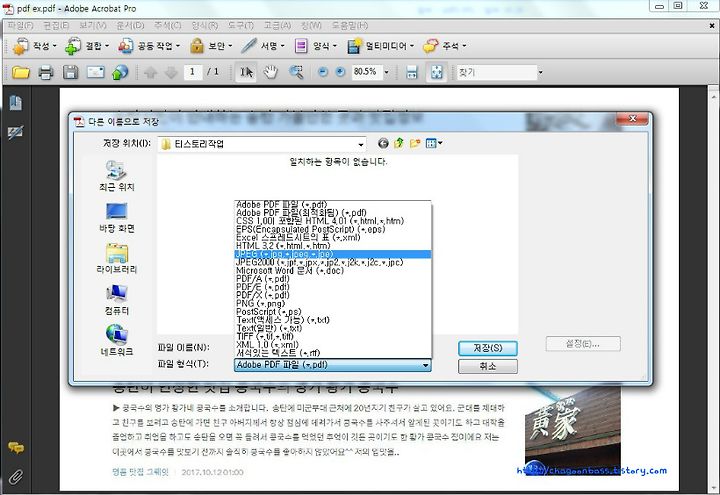
Task: Open the View menu icon in dialog
Action: (434, 144)
